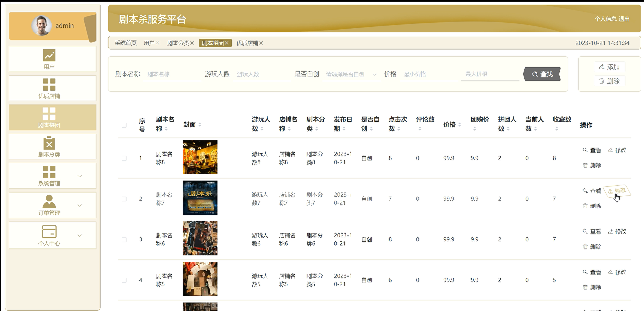Edit the 剧本名称8 row
The height and width of the screenshot is (311, 644).
pyautogui.click(x=617, y=150)
